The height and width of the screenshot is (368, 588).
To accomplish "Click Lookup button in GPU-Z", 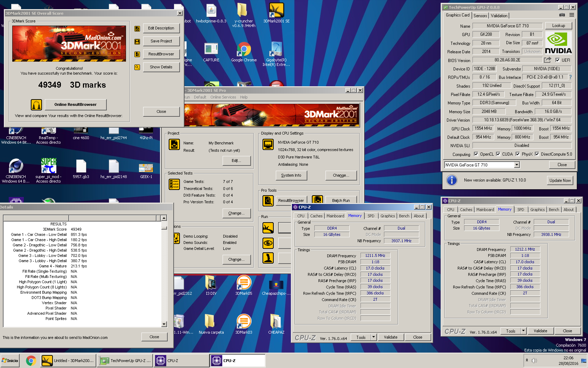I will pyautogui.click(x=559, y=26).
